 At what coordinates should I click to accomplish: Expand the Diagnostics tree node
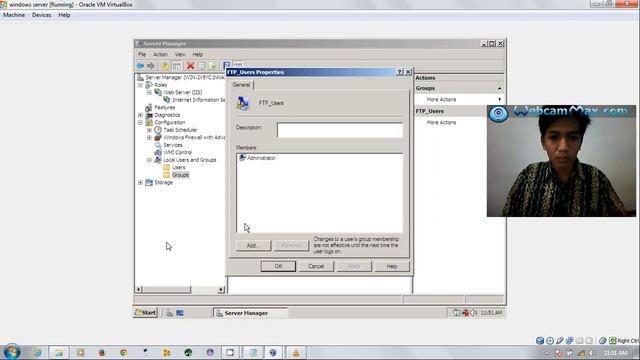pos(140,115)
